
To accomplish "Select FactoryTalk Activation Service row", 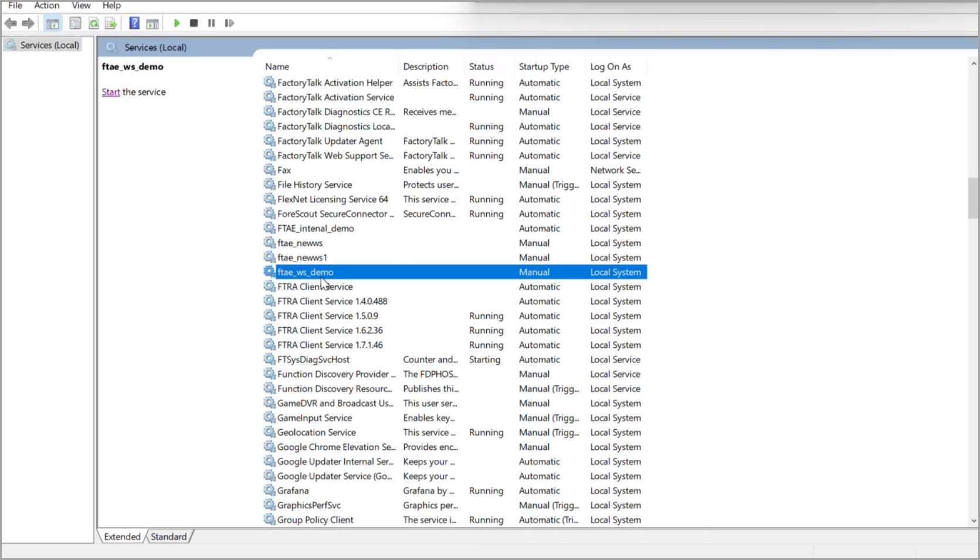I will tap(455, 97).
